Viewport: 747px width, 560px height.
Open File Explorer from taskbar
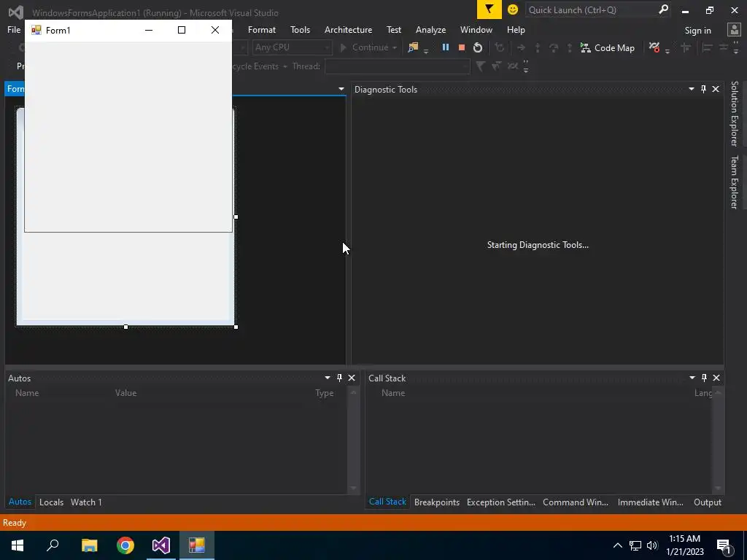click(x=89, y=545)
